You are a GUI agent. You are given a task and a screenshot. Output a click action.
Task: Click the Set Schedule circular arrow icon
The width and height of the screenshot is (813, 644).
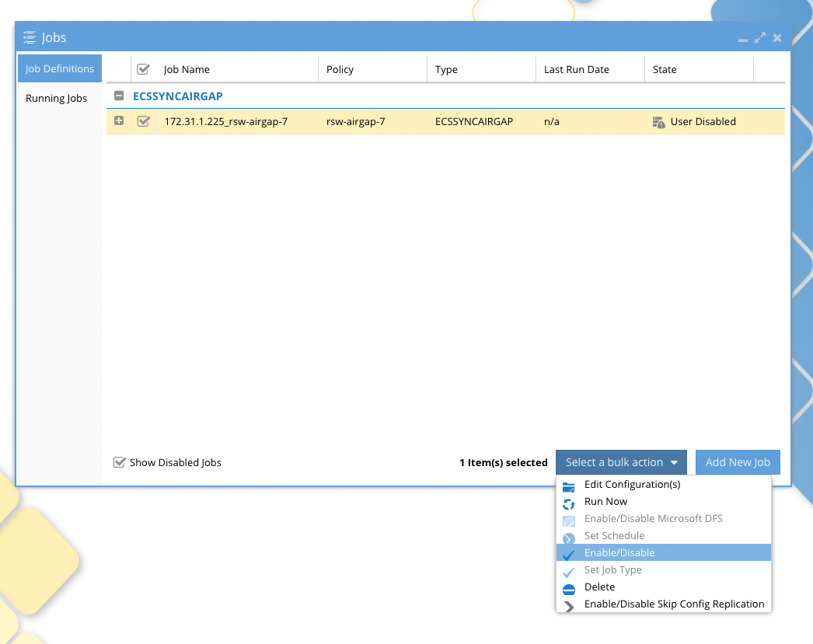569,535
